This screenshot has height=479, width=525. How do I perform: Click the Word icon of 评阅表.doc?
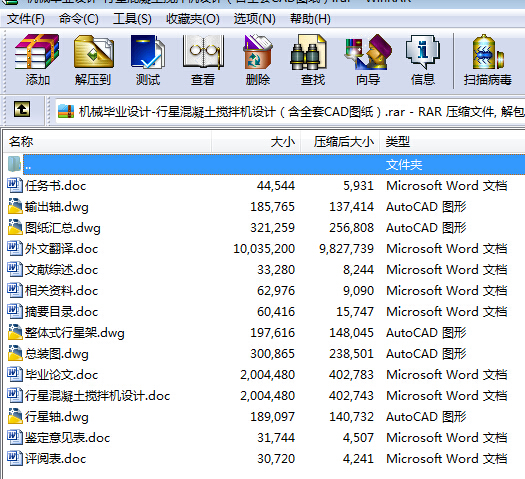pos(15,458)
